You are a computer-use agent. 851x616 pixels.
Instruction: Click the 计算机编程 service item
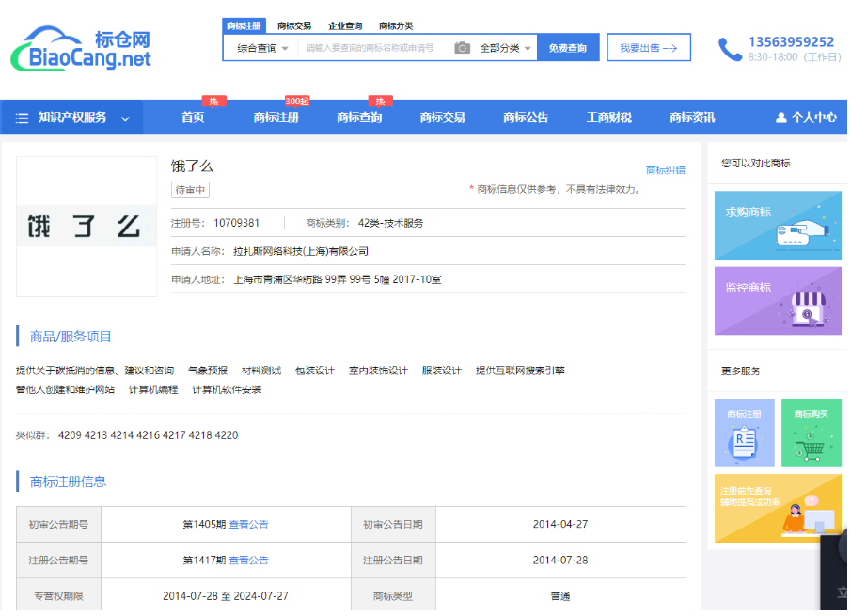point(153,389)
